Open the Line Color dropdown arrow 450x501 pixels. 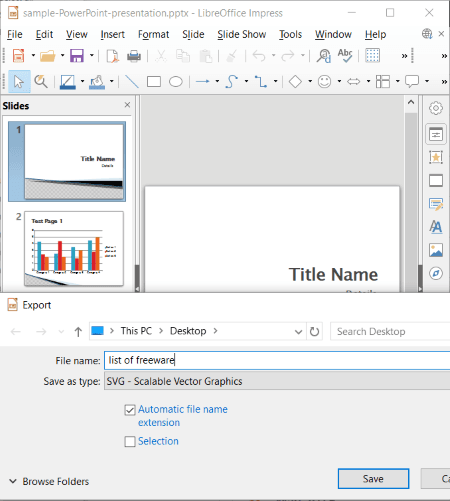[82, 81]
